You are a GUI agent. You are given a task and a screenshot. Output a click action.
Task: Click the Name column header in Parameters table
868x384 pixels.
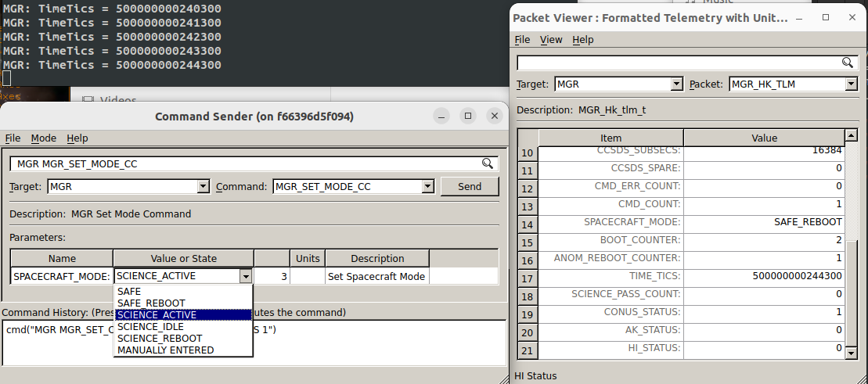click(62, 258)
